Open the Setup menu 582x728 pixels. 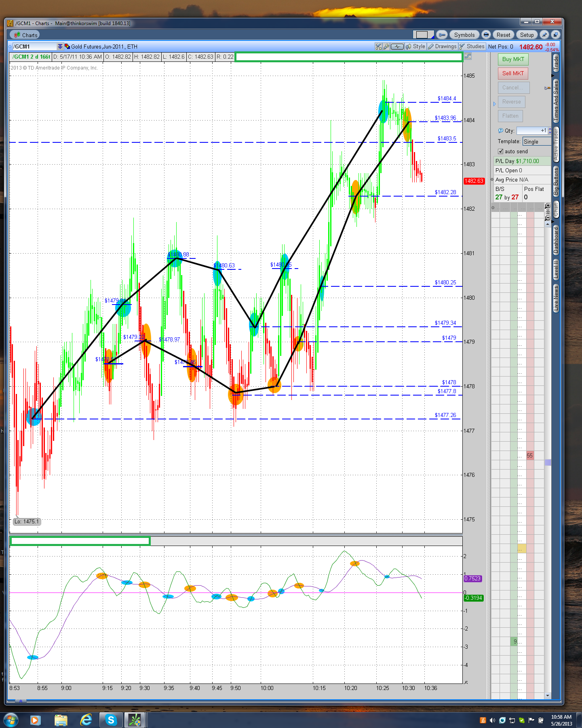527,35
